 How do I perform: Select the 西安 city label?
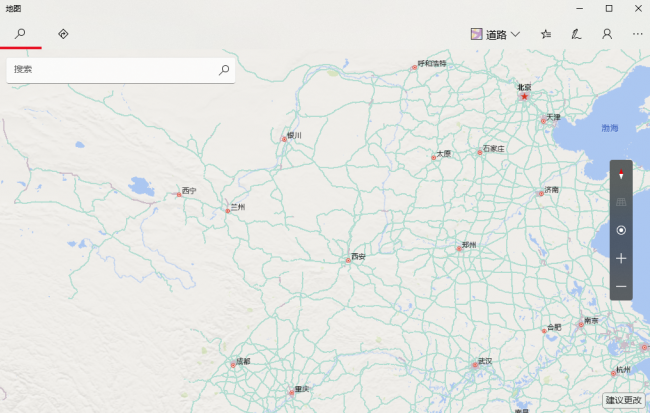point(358,257)
